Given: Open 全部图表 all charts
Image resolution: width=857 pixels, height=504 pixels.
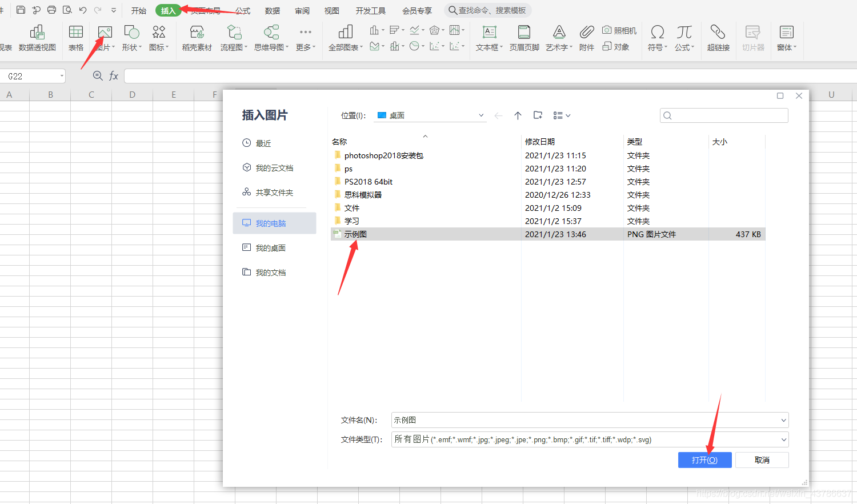Looking at the screenshot, I should coord(346,38).
